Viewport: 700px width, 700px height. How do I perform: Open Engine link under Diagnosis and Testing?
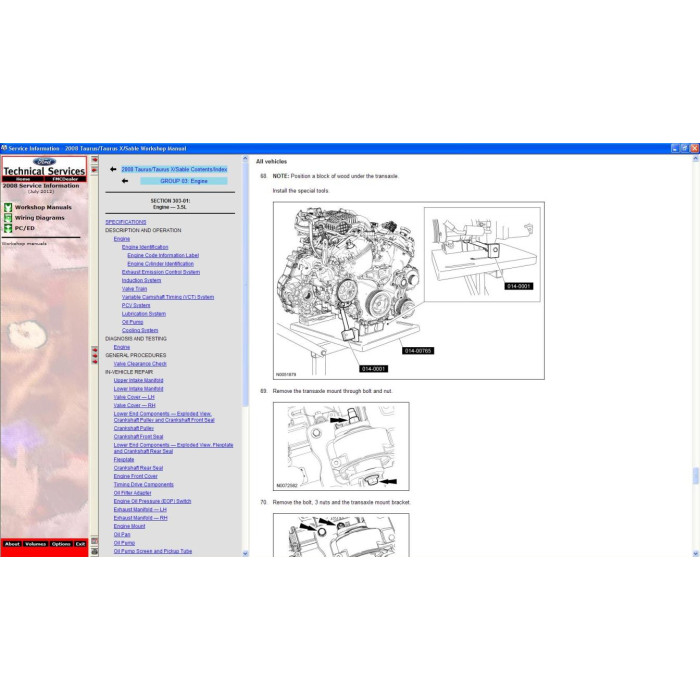tap(121, 347)
